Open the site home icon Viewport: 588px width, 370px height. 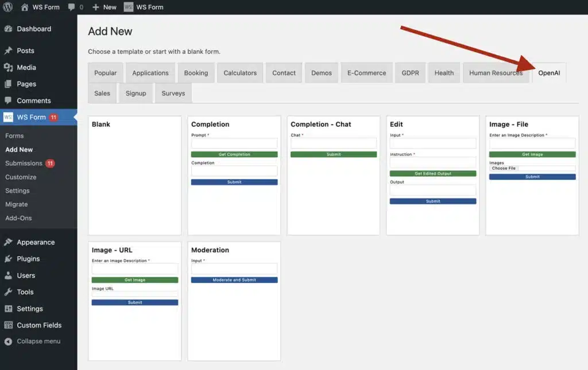tap(25, 7)
